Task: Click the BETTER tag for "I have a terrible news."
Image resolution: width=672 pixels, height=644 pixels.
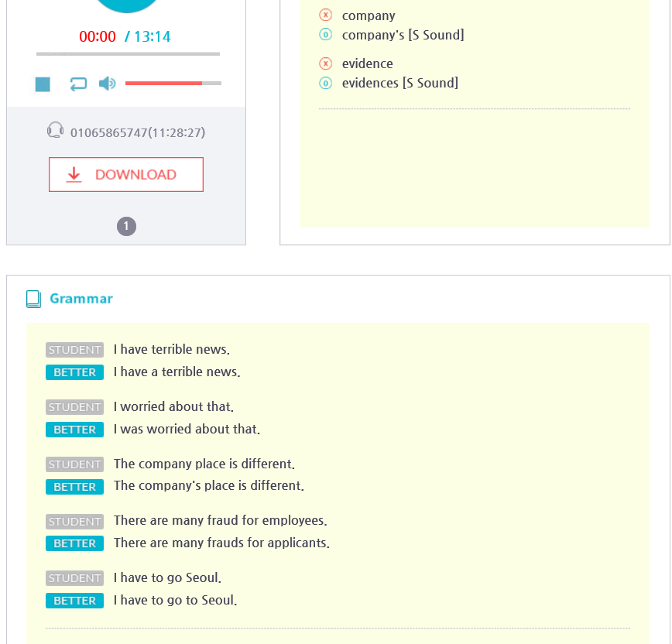Action: click(x=74, y=372)
